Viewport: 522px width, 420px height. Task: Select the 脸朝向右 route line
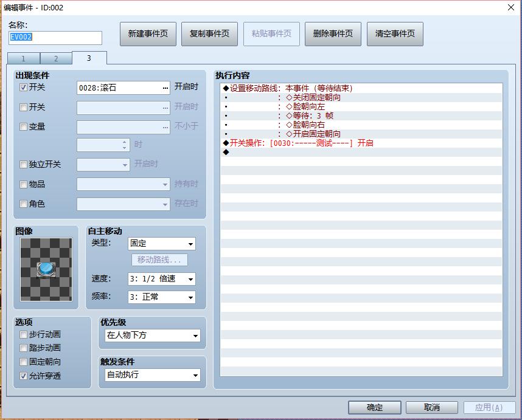point(361,125)
